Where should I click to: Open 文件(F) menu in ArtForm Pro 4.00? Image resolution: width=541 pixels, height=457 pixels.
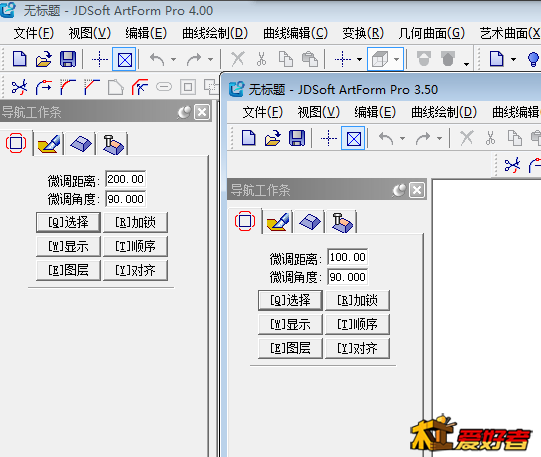34,33
